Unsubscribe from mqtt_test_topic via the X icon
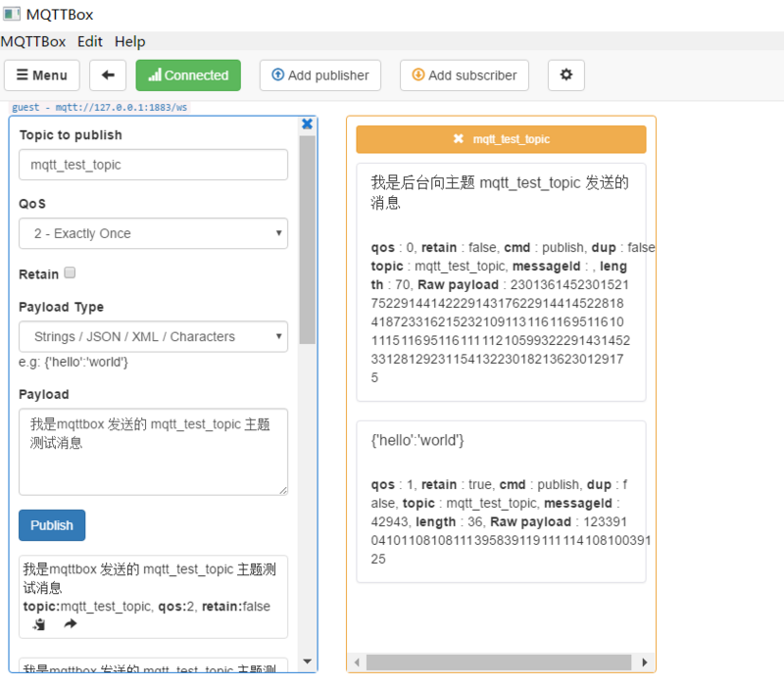 point(458,138)
